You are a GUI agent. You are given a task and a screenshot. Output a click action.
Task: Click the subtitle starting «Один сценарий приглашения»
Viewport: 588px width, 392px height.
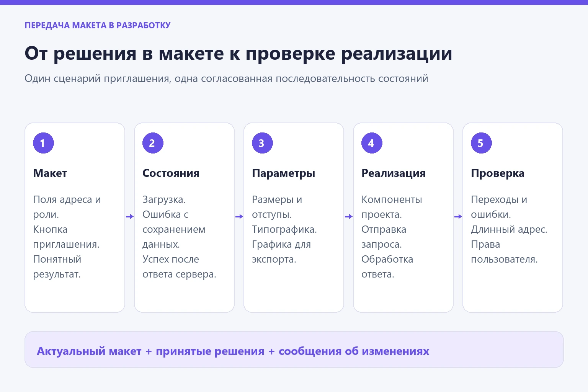pos(226,79)
